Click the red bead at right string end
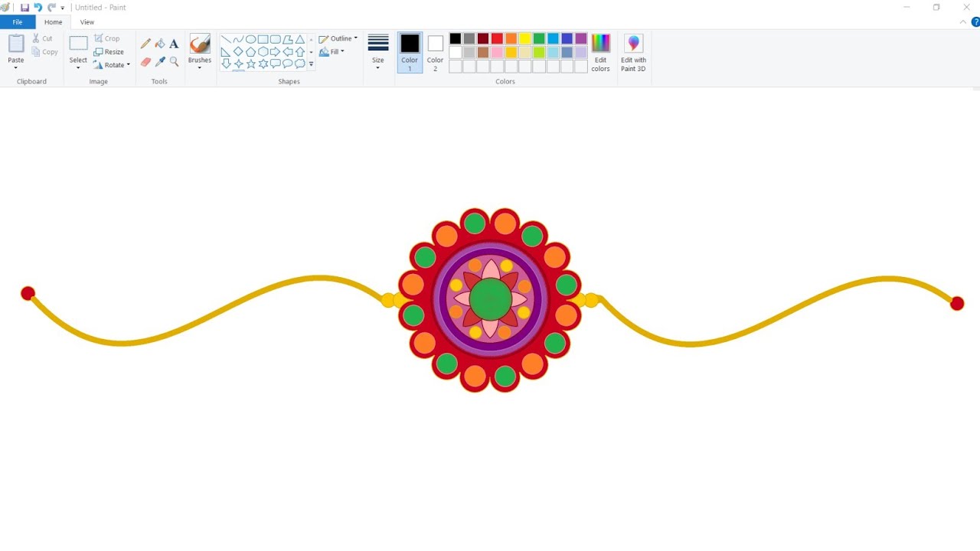 [x=957, y=304]
